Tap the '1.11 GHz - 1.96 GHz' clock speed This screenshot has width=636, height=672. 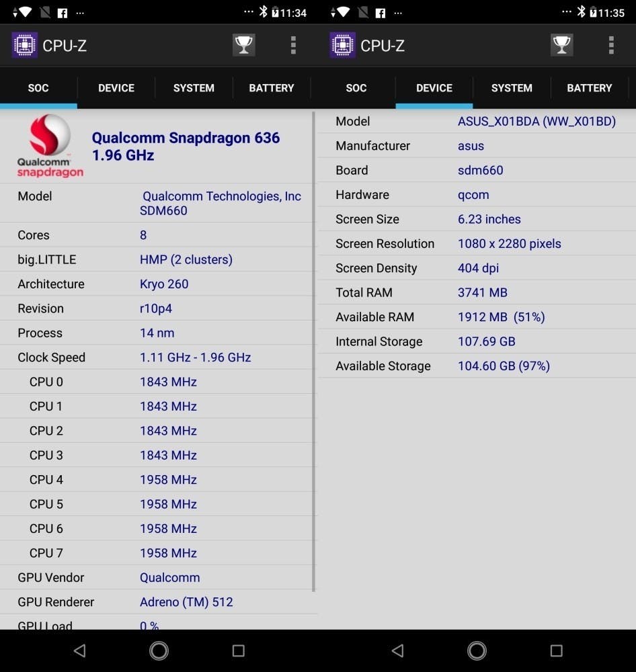pyautogui.click(x=195, y=358)
